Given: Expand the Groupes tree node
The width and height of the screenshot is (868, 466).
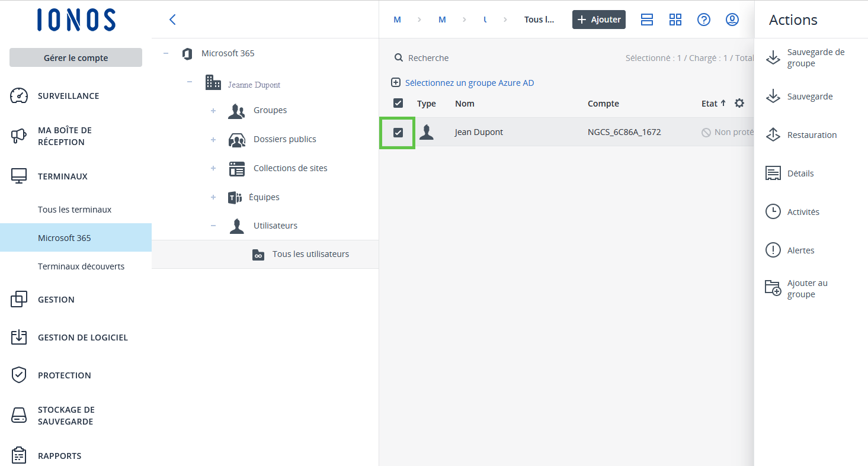Looking at the screenshot, I should [x=213, y=111].
